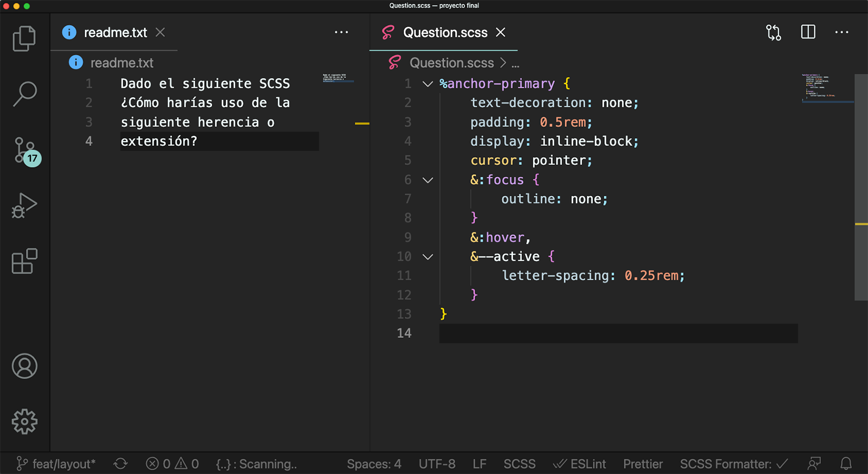Click the Open Changes compare icon

tap(773, 33)
